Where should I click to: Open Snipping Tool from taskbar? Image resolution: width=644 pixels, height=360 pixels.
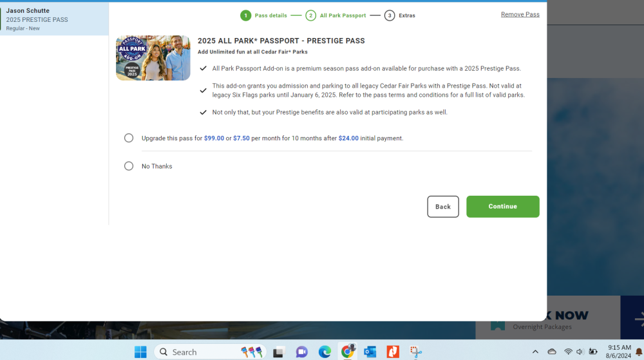(416, 352)
